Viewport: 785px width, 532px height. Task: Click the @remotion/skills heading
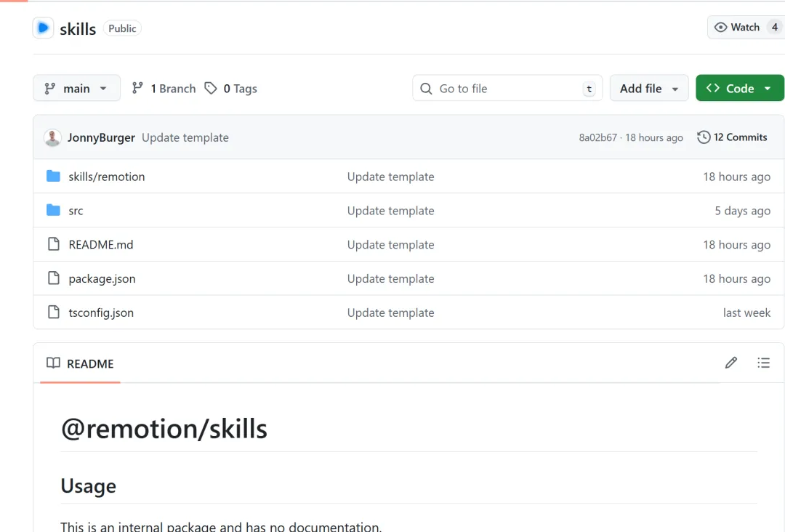click(164, 429)
